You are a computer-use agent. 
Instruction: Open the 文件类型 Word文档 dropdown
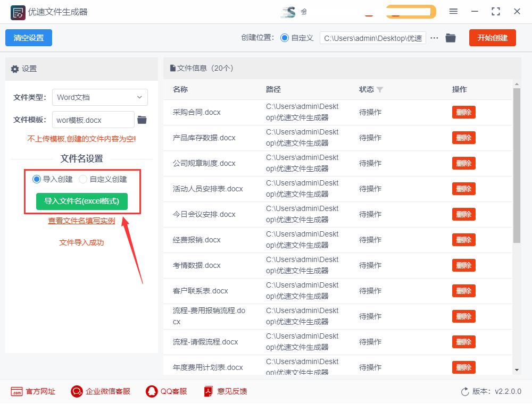click(x=100, y=97)
